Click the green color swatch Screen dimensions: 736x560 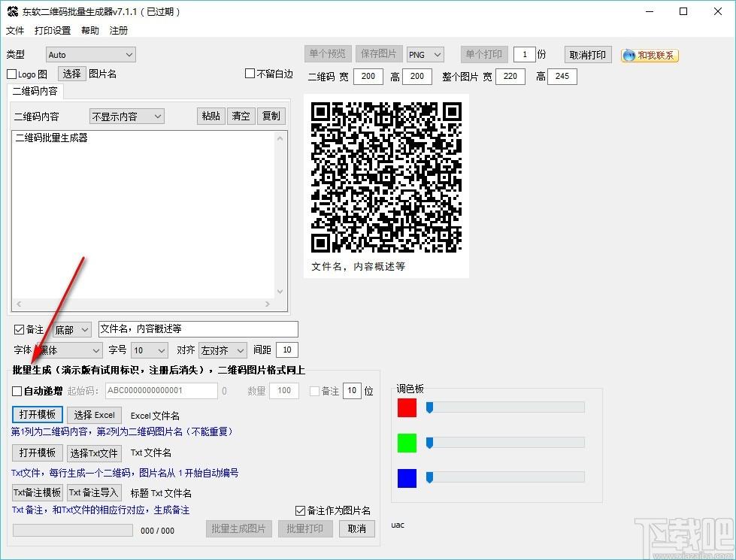(x=407, y=443)
